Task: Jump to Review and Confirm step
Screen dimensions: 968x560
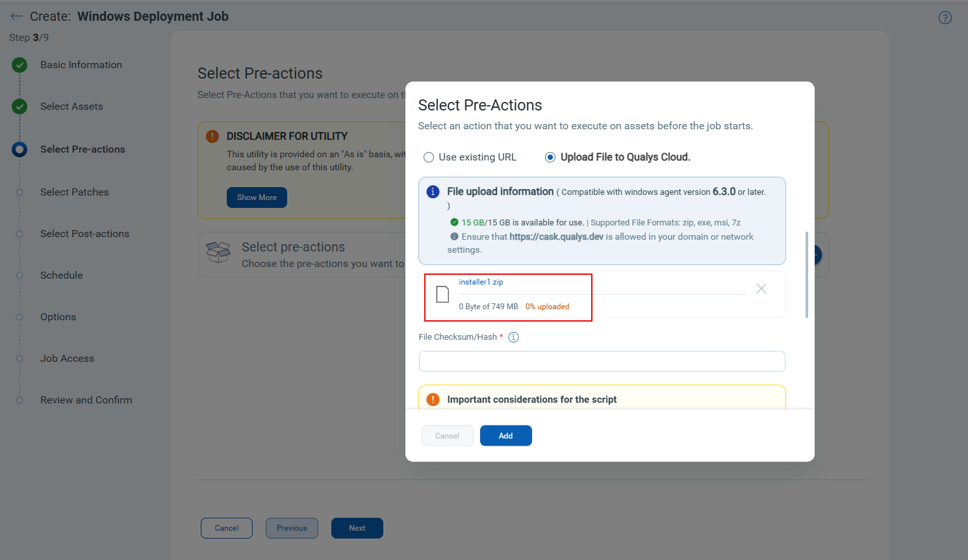Action: 86,400
